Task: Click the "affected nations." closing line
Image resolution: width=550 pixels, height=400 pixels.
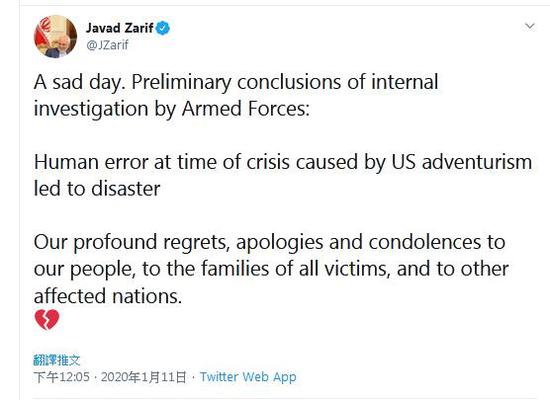Action: pyautogui.click(x=108, y=296)
